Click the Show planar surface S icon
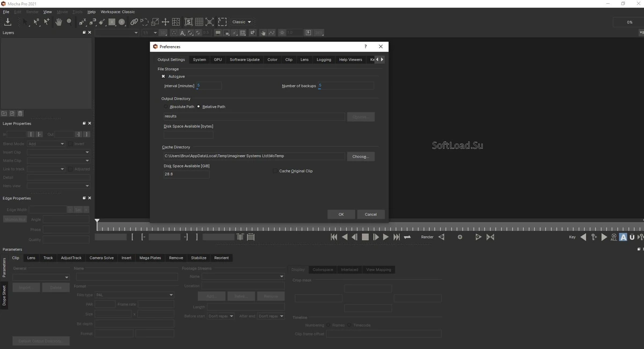644x349 pixels. [189, 22]
